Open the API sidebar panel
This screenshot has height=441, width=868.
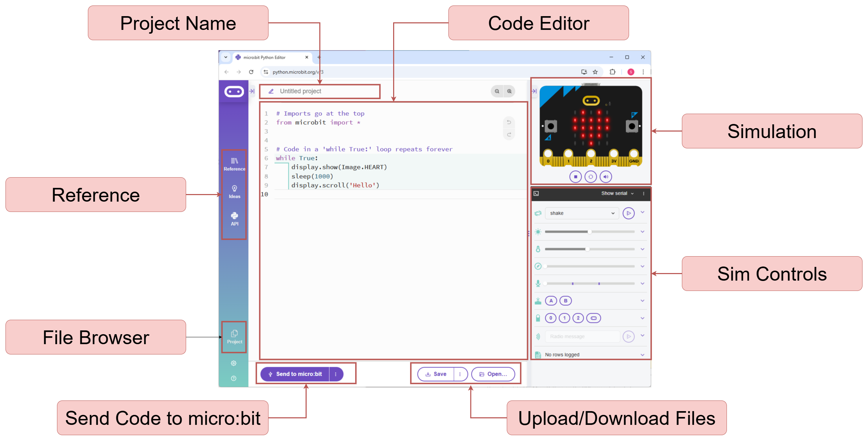[234, 219]
